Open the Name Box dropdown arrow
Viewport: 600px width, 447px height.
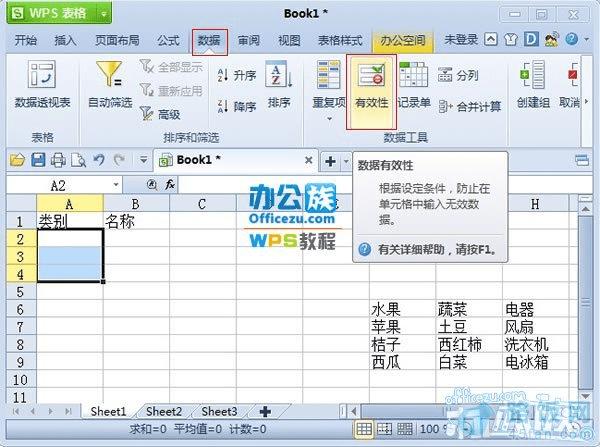coord(116,186)
